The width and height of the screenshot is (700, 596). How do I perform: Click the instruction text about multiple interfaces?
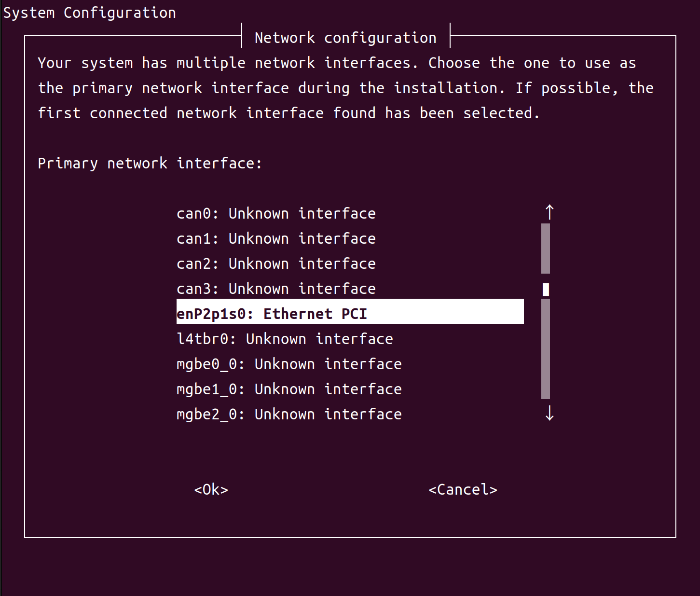pos(338,88)
